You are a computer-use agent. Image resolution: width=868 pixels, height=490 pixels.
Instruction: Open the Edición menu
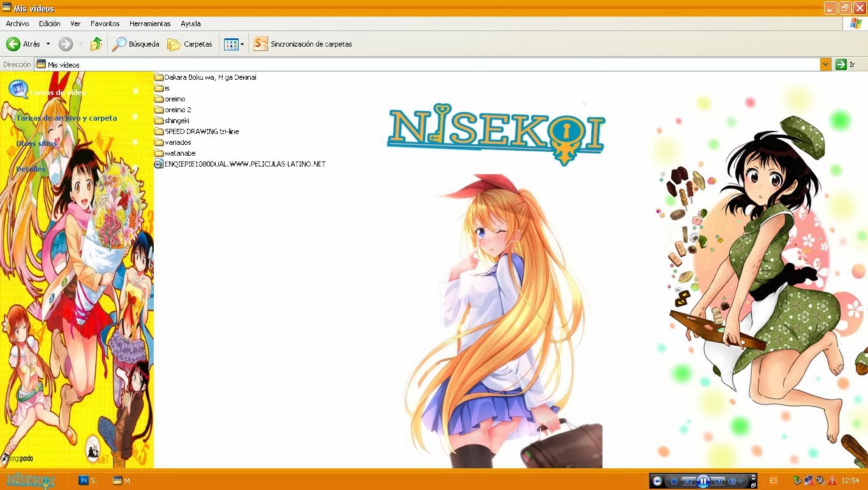(49, 24)
